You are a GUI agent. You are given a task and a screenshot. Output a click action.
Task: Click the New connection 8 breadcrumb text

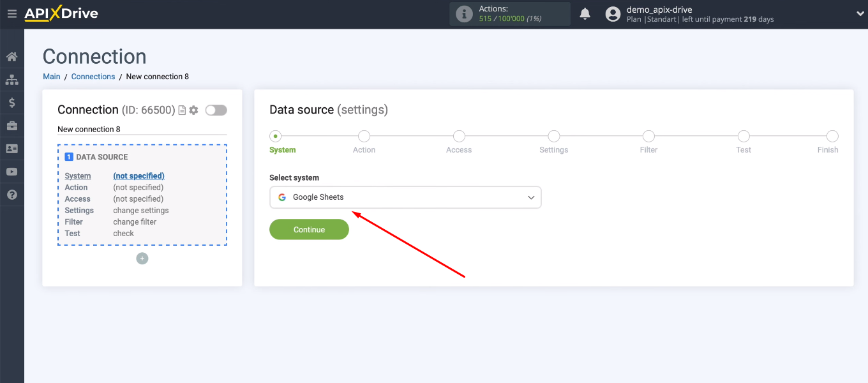158,77
